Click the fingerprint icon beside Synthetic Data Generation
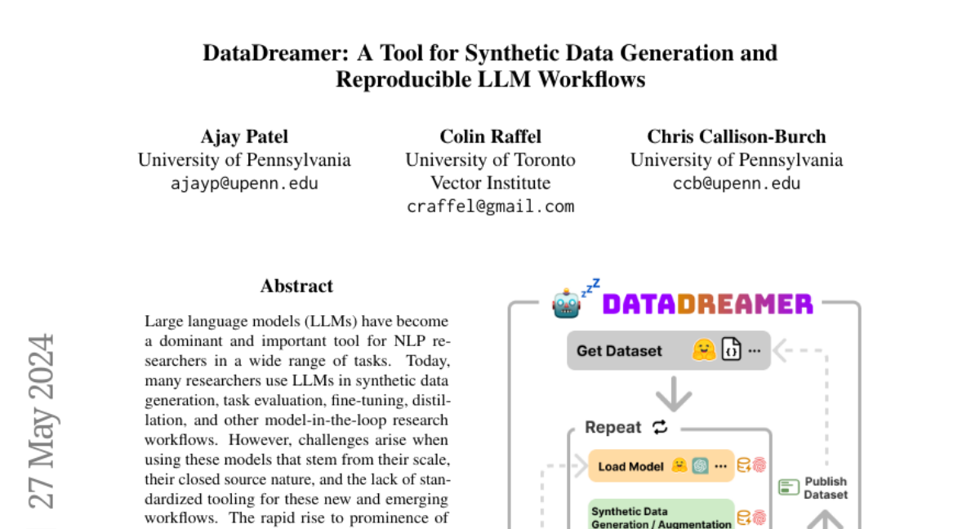The width and height of the screenshot is (980, 529). coord(759,517)
